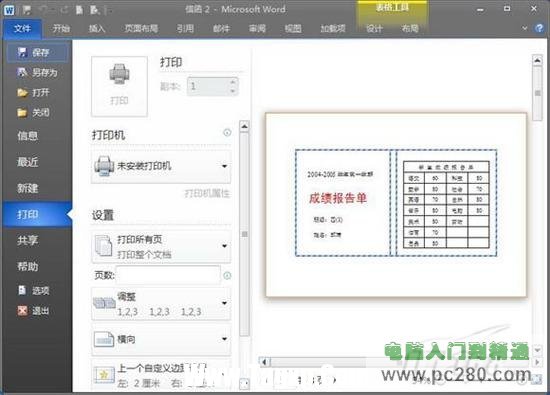Switch to the View (视图) tab
This screenshot has height=395, width=550.
click(x=293, y=28)
